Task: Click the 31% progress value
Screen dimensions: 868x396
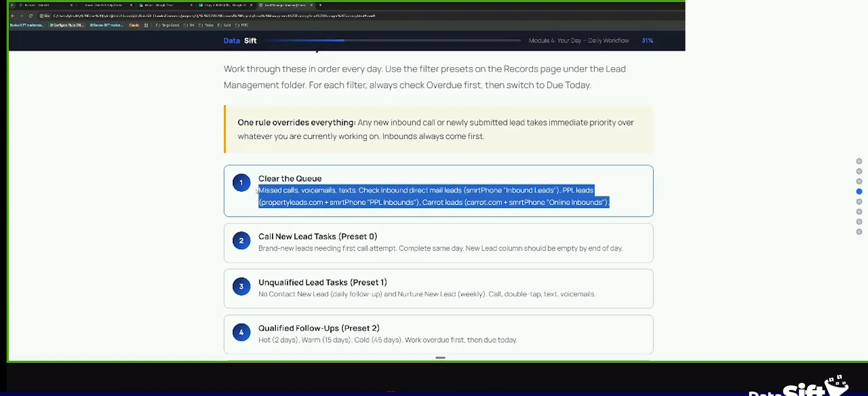Action: 647,41
